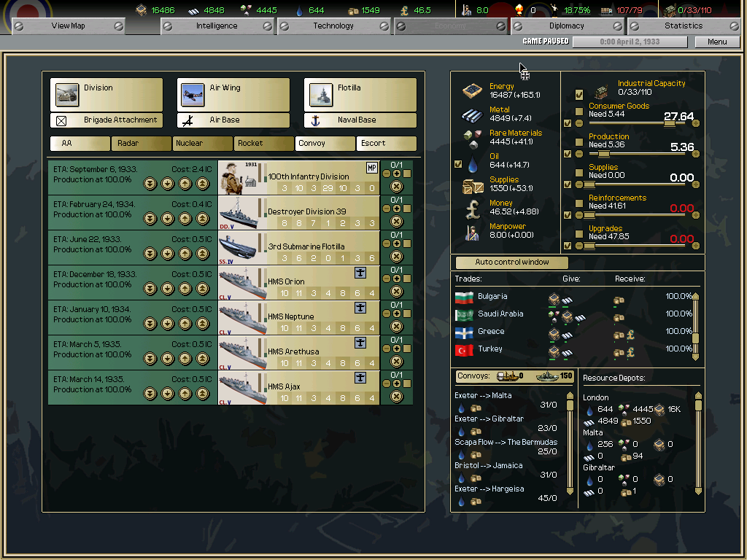Tick the empty checkbox beside Consumer Goods label

pos(579,112)
